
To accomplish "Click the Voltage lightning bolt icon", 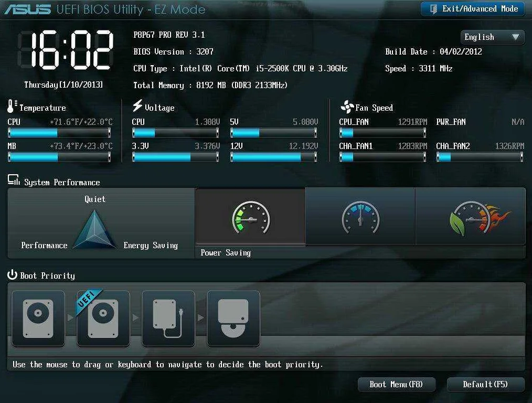I will pyautogui.click(x=137, y=105).
